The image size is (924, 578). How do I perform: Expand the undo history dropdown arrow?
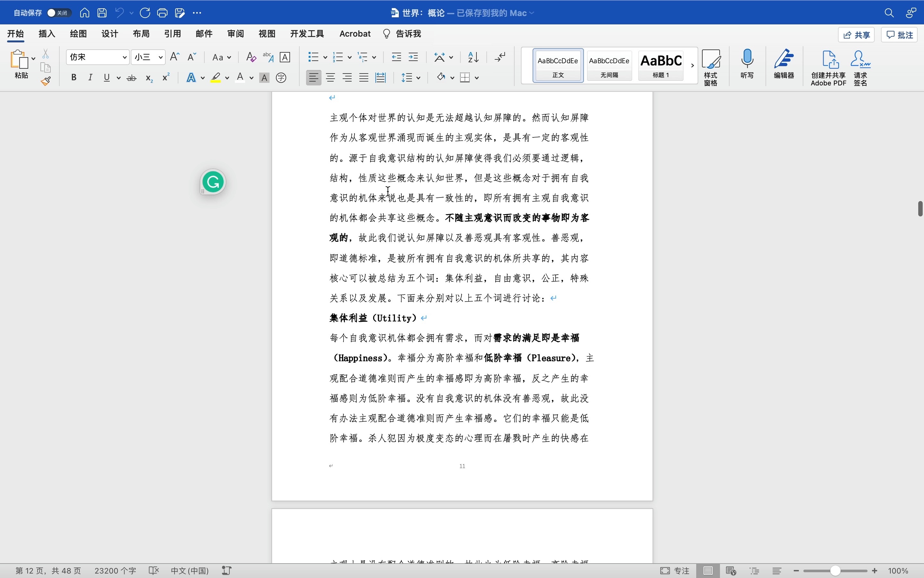[131, 13]
